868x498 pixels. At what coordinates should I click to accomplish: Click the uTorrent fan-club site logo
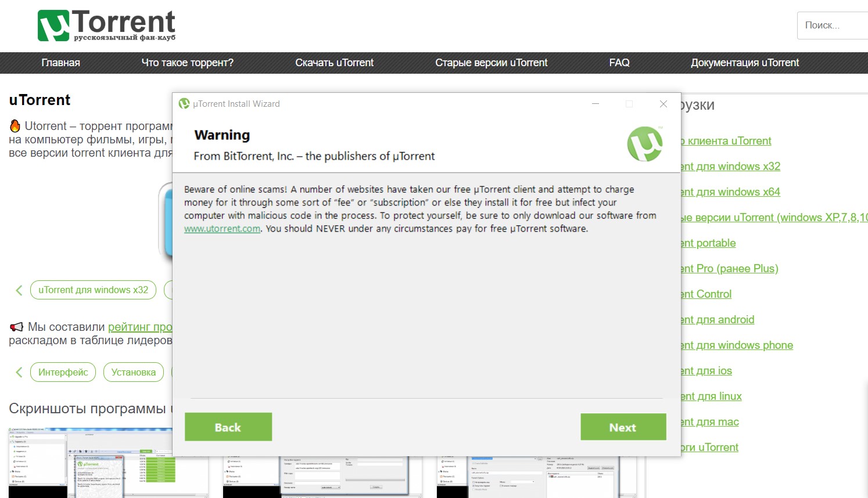(x=106, y=26)
